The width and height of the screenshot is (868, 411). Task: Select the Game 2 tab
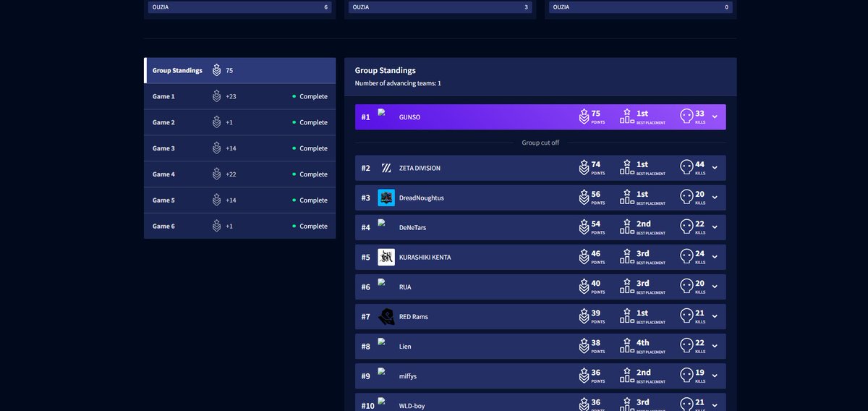click(x=240, y=122)
